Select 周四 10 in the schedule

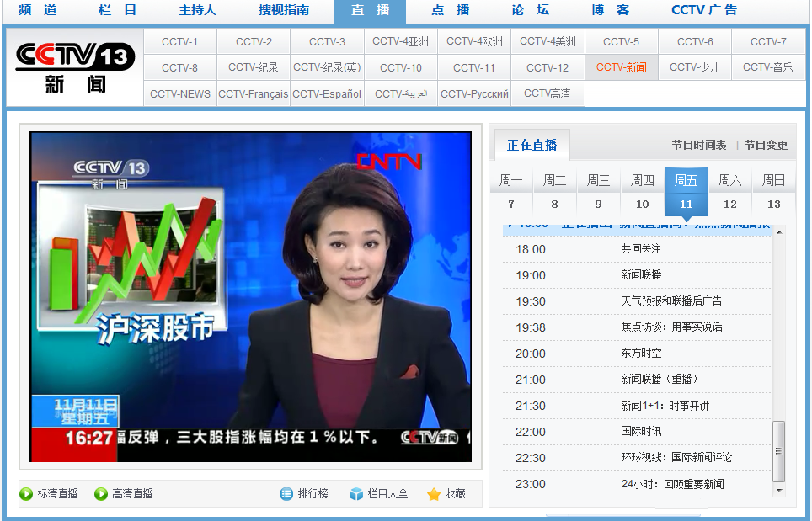[642, 191]
